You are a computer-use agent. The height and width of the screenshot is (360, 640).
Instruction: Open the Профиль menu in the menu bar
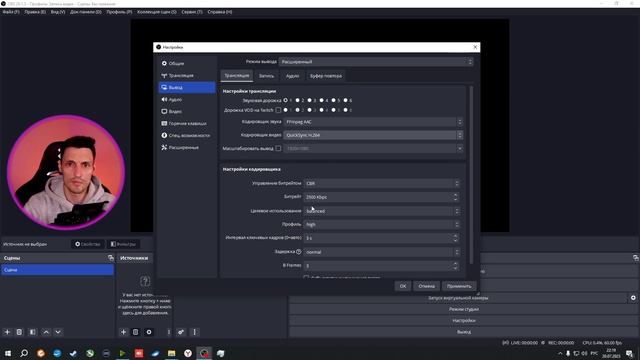pyautogui.click(x=119, y=12)
